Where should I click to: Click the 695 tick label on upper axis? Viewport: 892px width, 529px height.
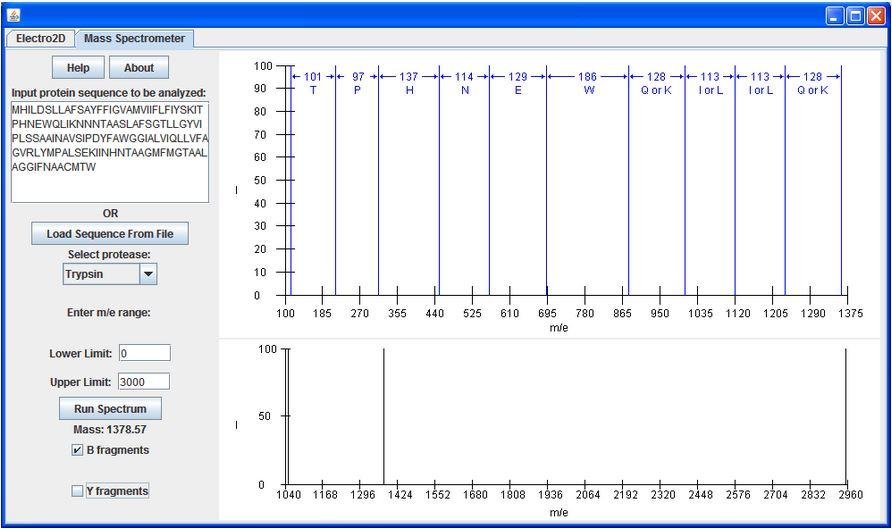point(547,313)
